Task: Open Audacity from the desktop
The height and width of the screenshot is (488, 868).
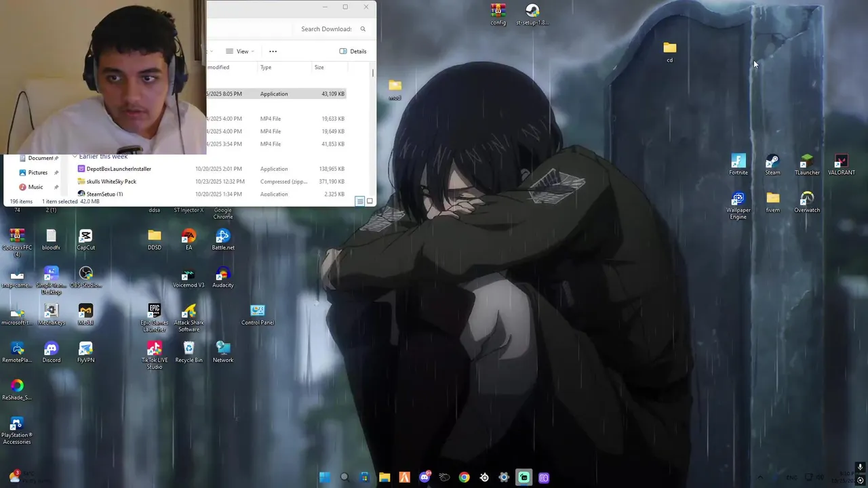Action: [x=223, y=277]
